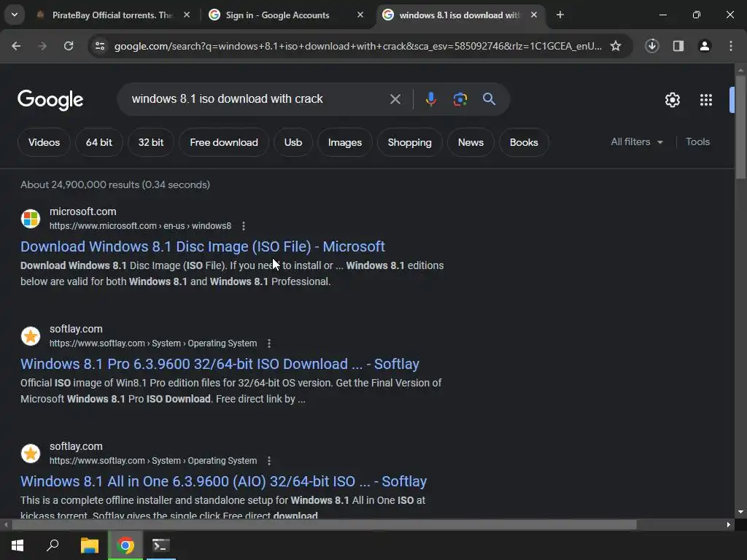Apply the Free download filter chip
747x560 pixels.
(224, 142)
